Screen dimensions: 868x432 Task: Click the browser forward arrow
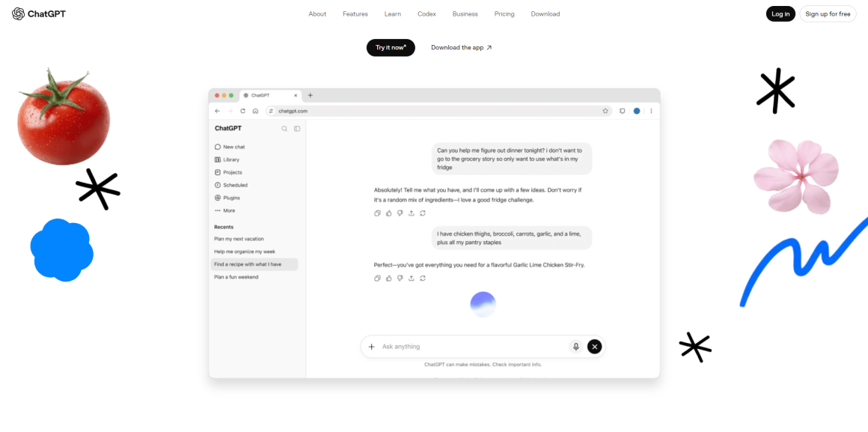(230, 111)
